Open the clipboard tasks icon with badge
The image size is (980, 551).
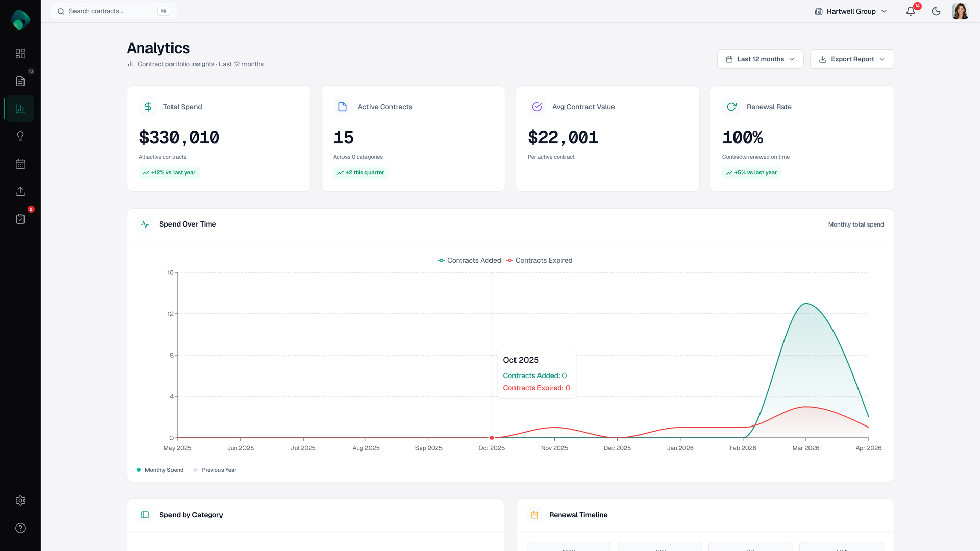(x=20, y=219)
